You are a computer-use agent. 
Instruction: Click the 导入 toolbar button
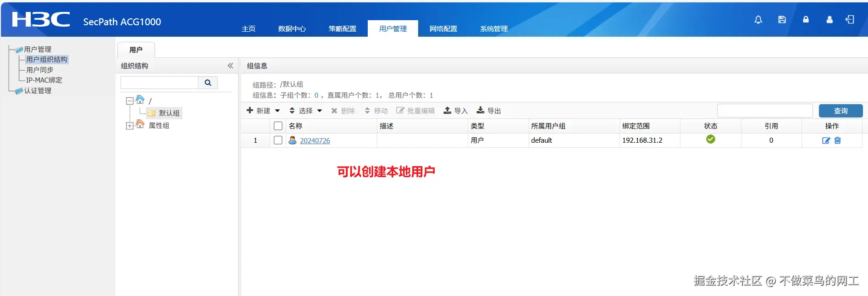(x=455, y=111)
